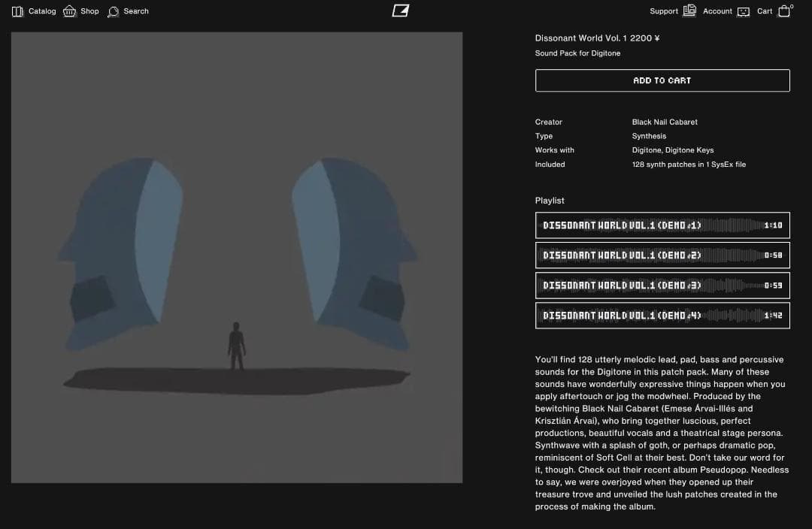The height and width of the screenshot is (529, 812).
Task: Click the Works with label
Action: pos(555,150)
